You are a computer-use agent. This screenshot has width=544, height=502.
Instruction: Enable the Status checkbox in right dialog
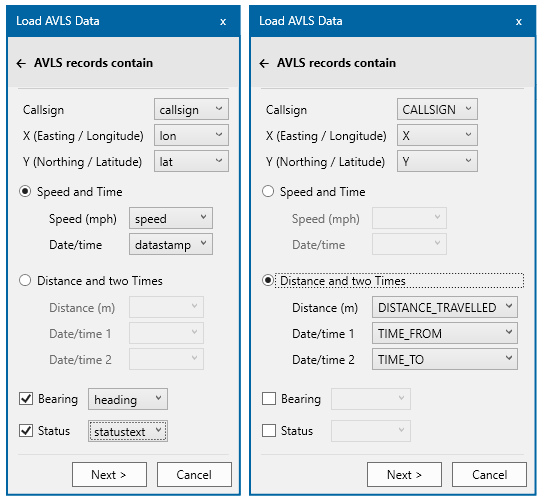pos(269,431)
